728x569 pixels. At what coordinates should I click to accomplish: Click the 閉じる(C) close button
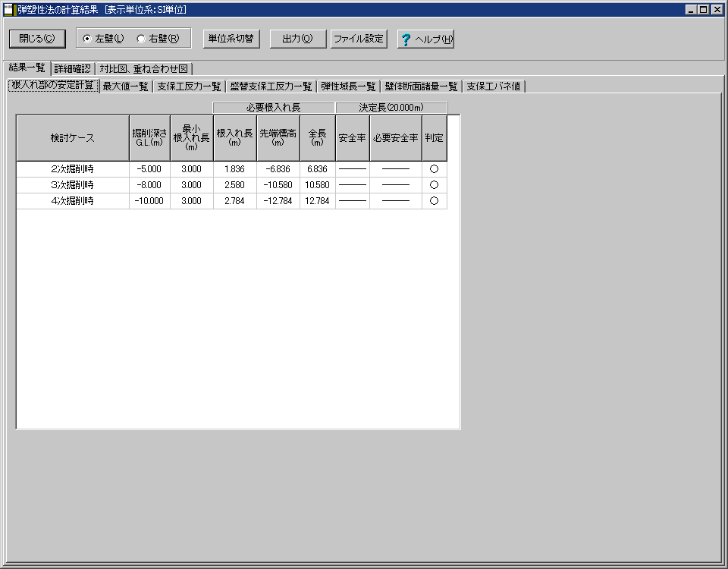pos(37,39)
